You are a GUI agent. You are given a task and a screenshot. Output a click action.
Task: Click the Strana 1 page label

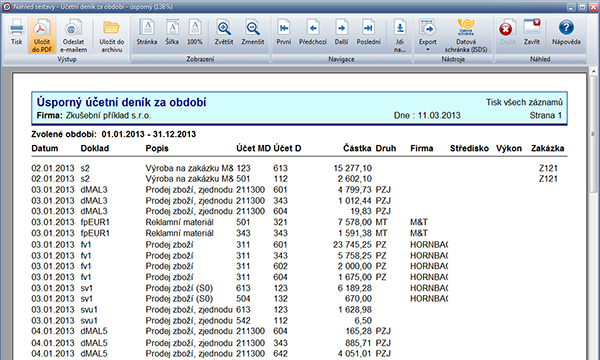click(x=546, y=116)
